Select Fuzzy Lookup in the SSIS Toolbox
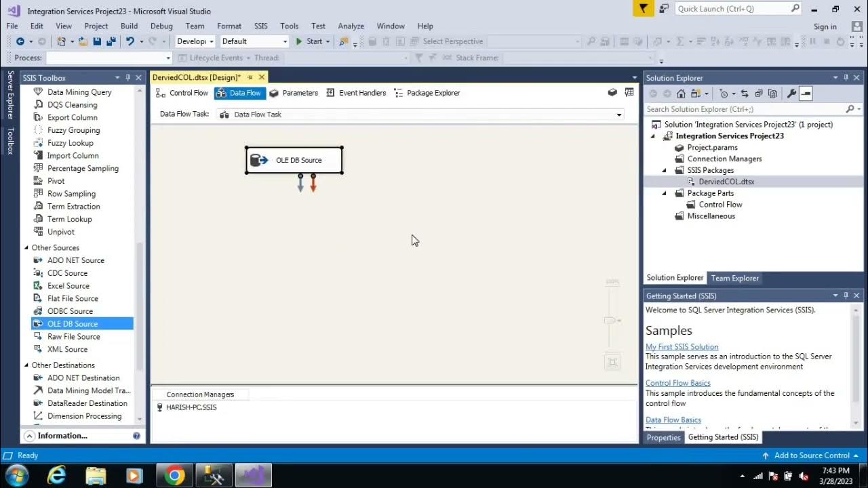 click(x=71, y=143)
